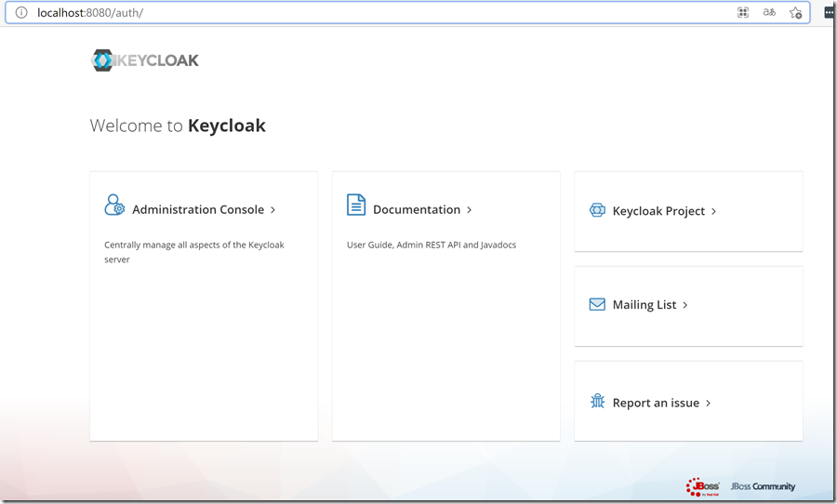Click the 'Welcome to Keycloak' heading

pos(178,126)
